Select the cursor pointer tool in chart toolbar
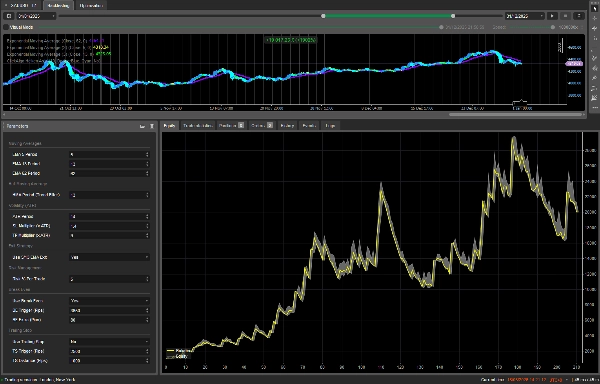Screen dimensions: 600x384 (x=595, y=8)
